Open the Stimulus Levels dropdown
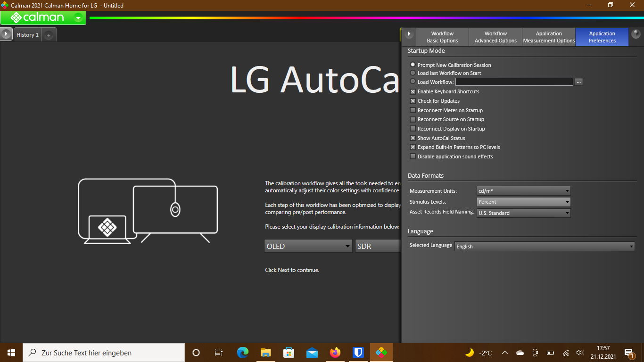 524,202
